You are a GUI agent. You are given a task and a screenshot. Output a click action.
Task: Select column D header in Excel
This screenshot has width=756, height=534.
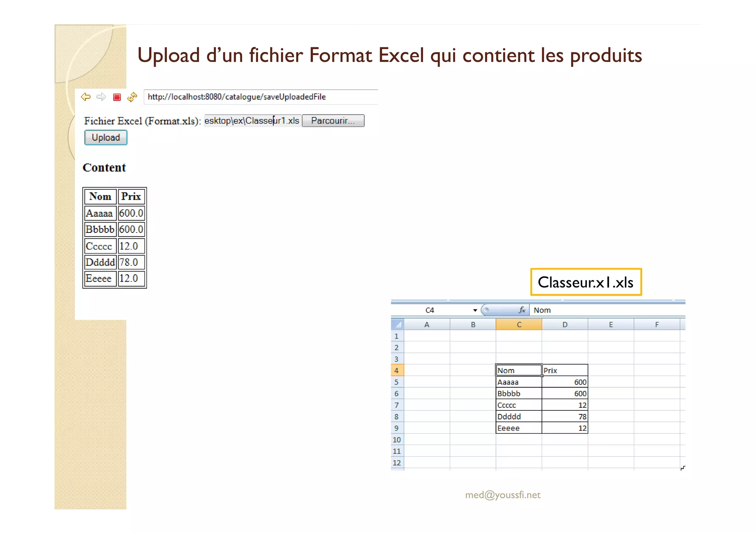[x=565, y=324]
